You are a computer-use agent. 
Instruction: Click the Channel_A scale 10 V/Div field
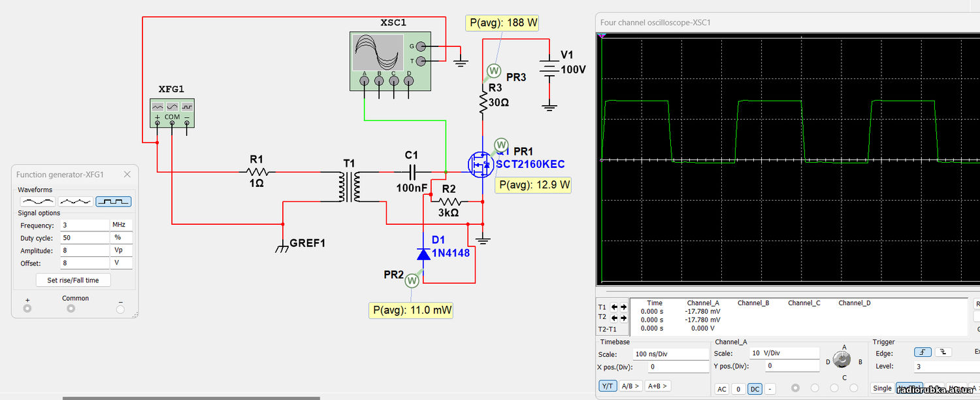pos(783,353)
